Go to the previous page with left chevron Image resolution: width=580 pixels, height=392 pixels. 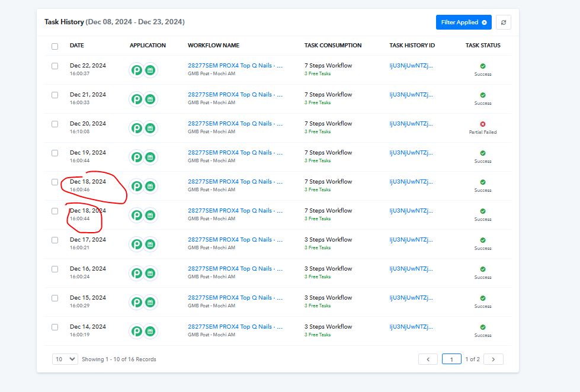(x=428, y=359)
